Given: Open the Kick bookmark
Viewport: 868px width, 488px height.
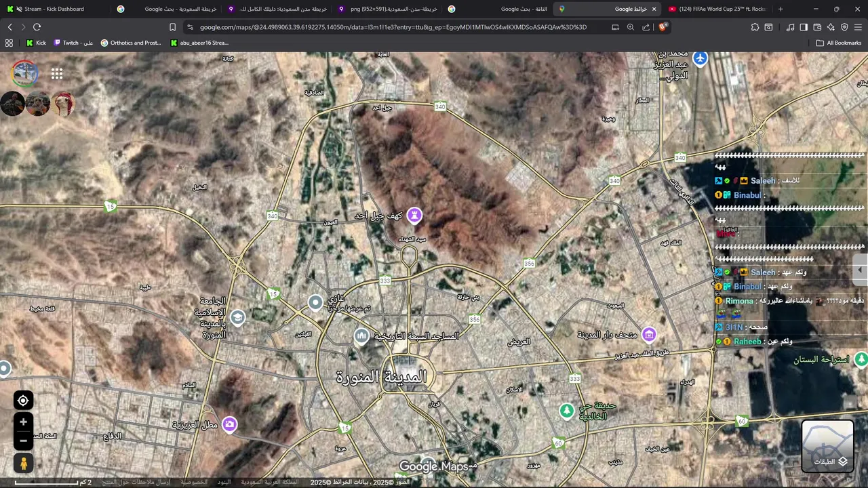Looking at the screenshot, I should coord(36,43).
